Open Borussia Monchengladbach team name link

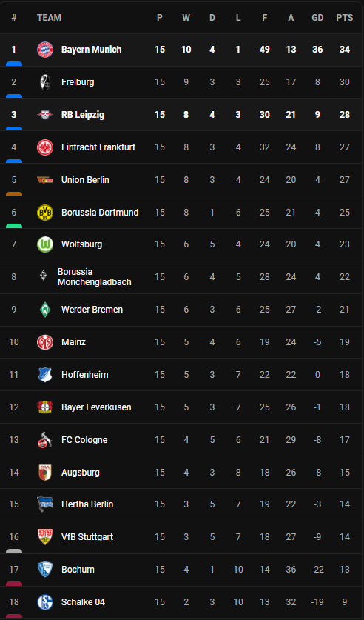(x=95, y=277)
